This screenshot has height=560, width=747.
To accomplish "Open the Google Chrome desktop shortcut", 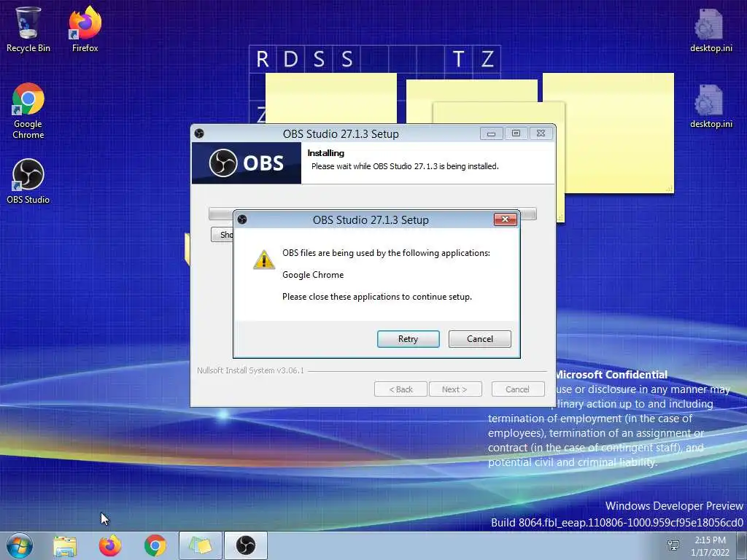I will [28, 111].
